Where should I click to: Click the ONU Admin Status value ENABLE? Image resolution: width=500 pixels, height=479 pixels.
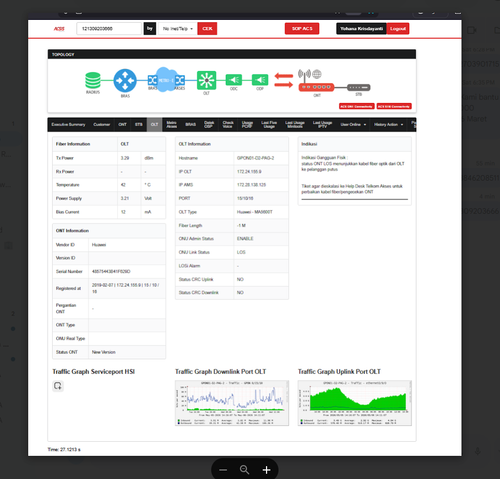(x=245, y=239)
